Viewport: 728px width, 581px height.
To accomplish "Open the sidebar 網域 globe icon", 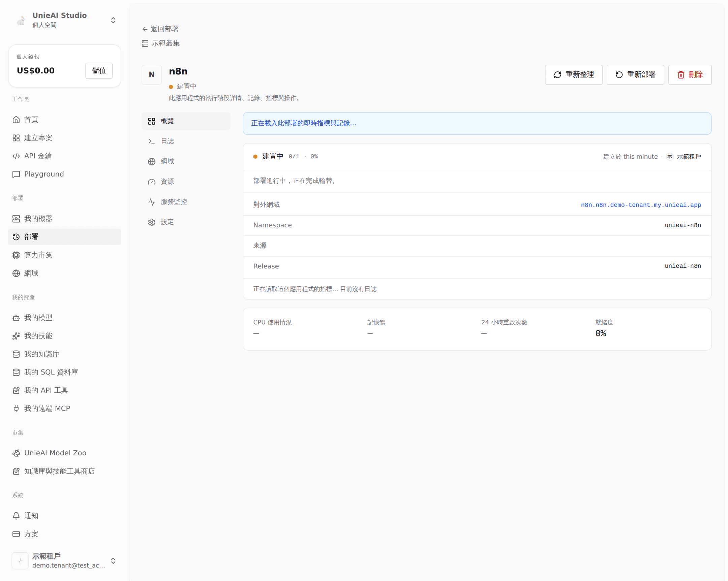I will (16, 273).
